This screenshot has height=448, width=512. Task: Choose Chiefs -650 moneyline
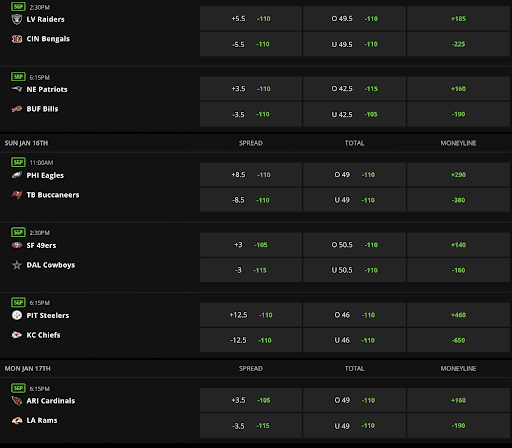click(458, 340)
